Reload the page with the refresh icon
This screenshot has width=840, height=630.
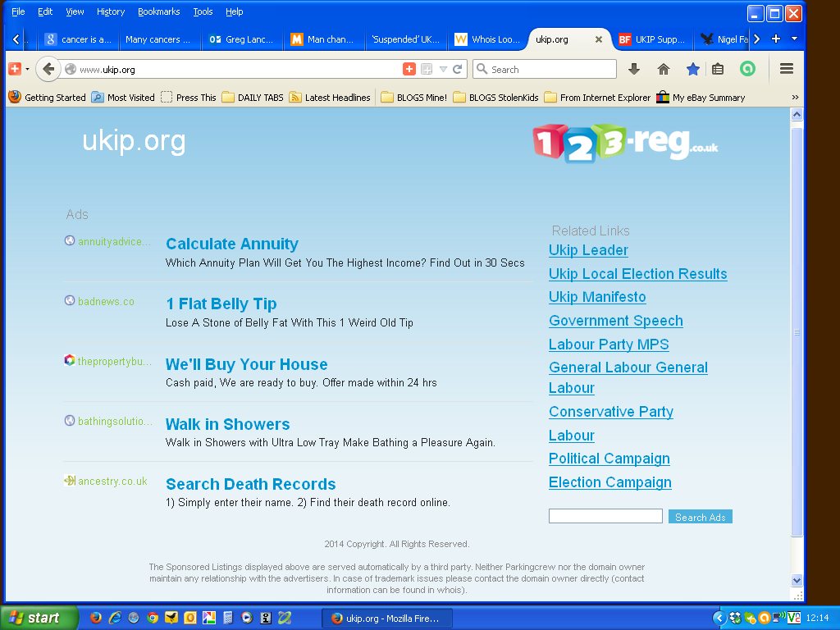[458, 70]
